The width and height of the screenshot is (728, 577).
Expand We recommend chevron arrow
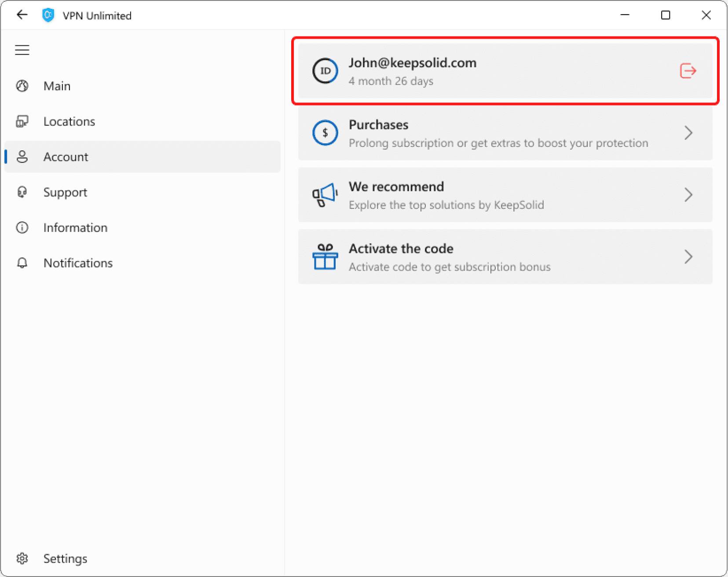tap(688, 195)
